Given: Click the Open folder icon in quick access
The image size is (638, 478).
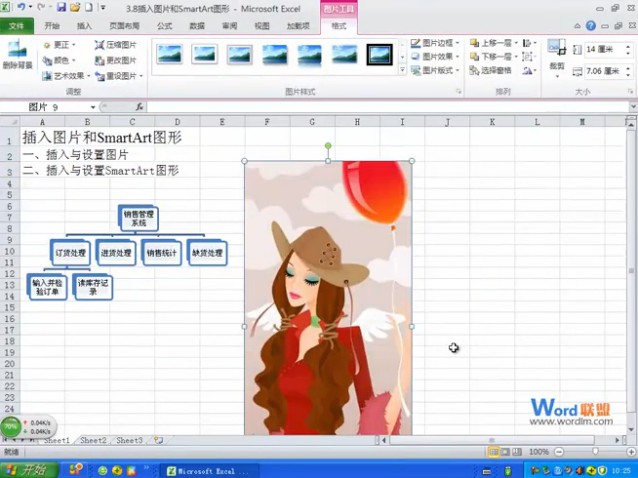Looking at the screenshot, I should click(x=75, y=7).
